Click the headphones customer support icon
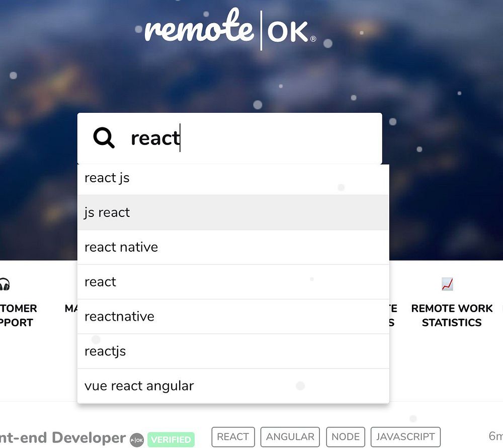This screenshot has height=448, width=503. [5, 284]
